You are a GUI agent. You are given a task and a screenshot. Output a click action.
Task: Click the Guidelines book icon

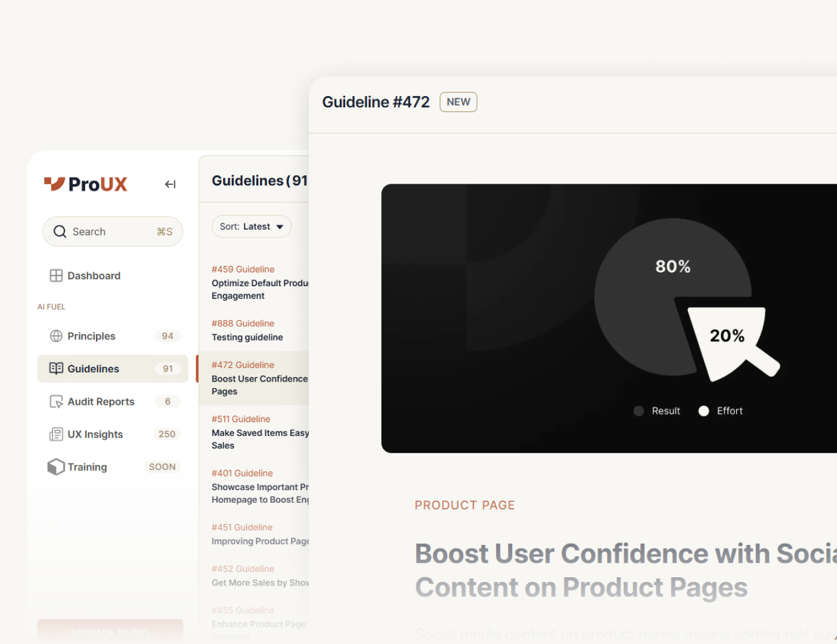(56, 369)
